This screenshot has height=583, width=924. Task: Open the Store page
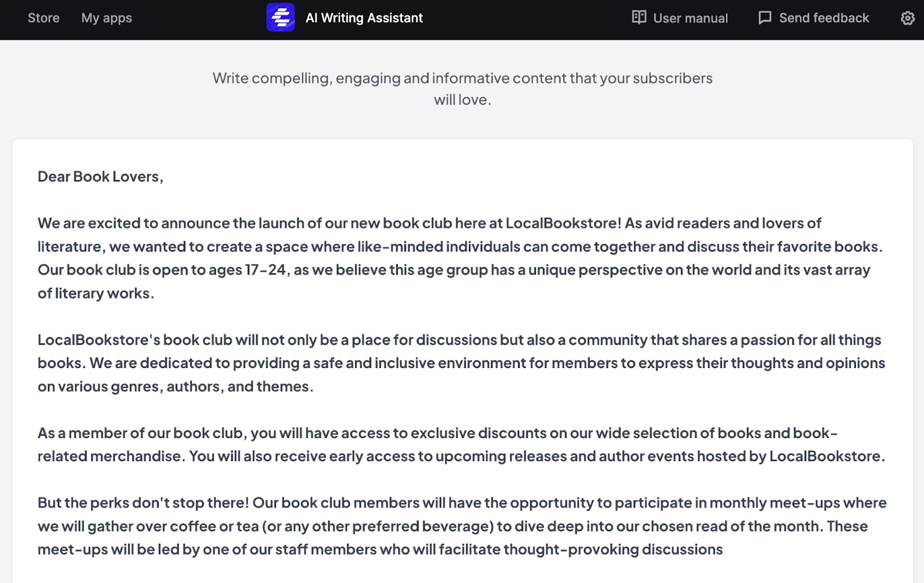(x=43, y=18)
